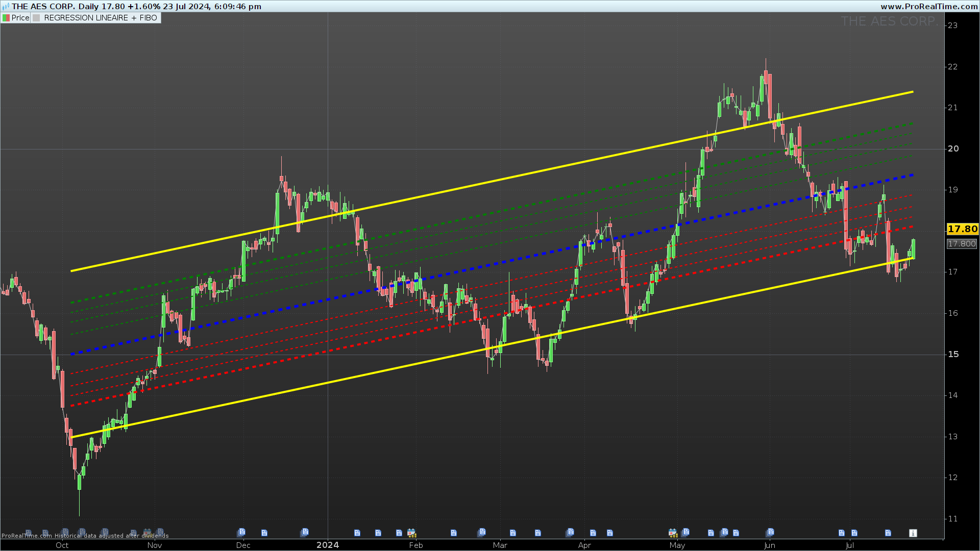Viewport: 980px width, 551px height.
Task: Open the dividend calendar icon before May
Action: click(673, 533)
